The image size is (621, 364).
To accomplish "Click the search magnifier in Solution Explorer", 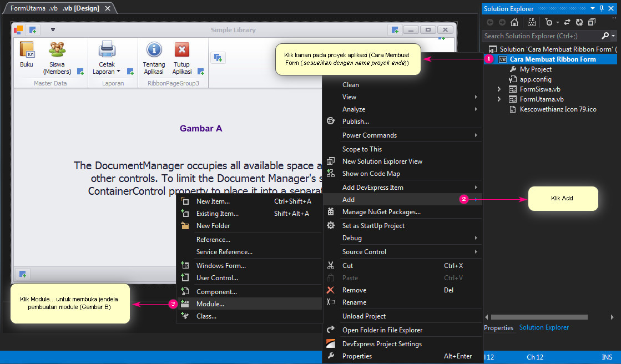I will (605, 36).
